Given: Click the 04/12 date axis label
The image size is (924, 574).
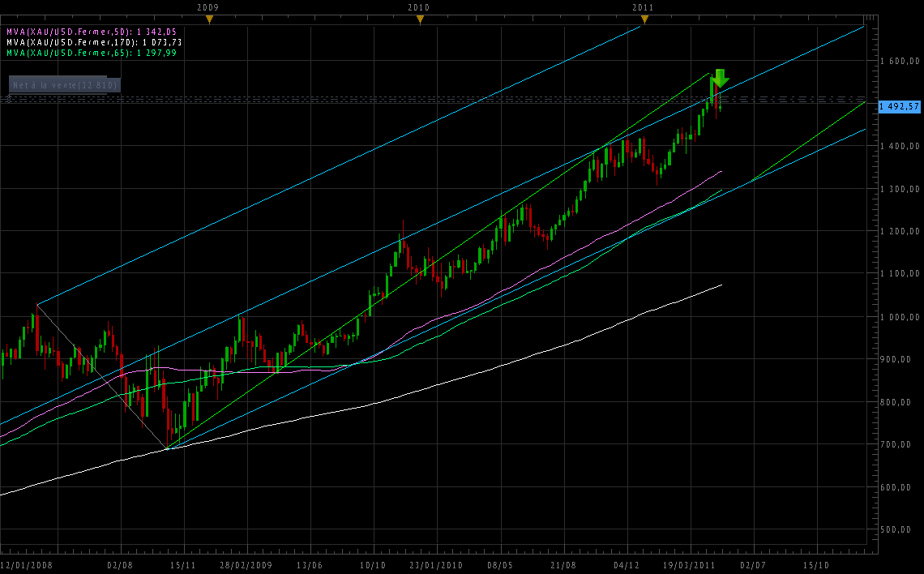Looking at the screenshot, I should 627,565.
